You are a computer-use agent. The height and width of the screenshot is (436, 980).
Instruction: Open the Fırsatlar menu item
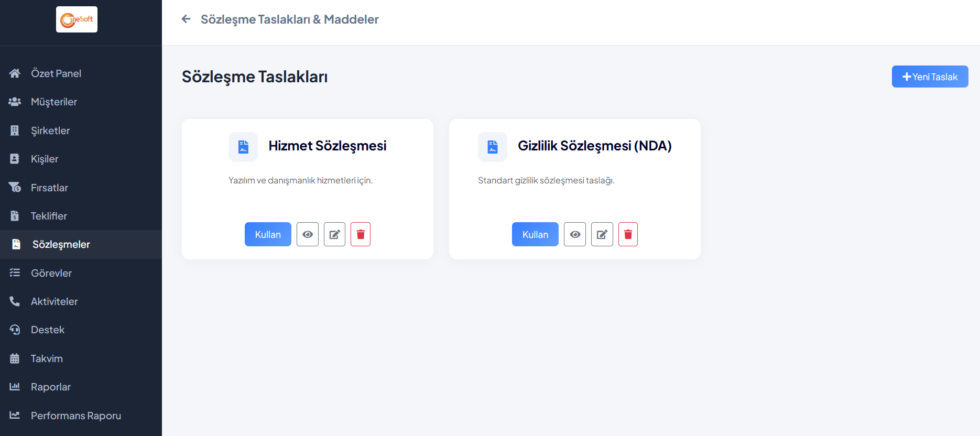tap(49, 188)
